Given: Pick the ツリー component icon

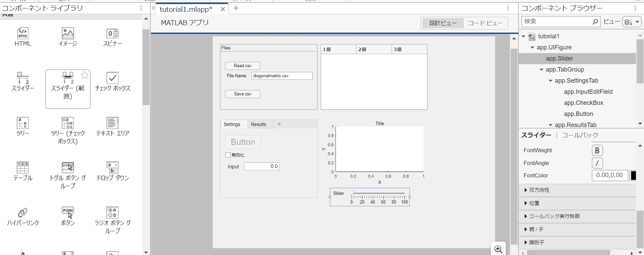Looking at the screenshot, I should pyautogui.click(x=23, y=123).
